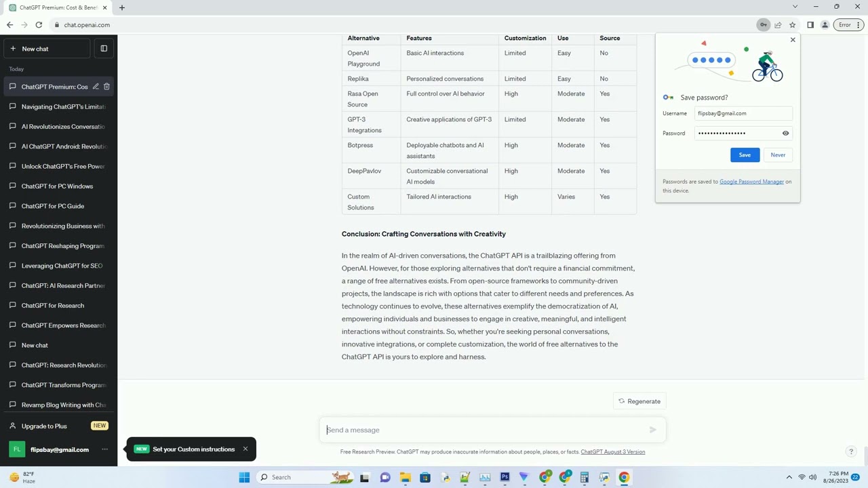This screenshot has width=868, height=488.
Task: Open Photoshop from the taskbar
Action: click(505, 477)
